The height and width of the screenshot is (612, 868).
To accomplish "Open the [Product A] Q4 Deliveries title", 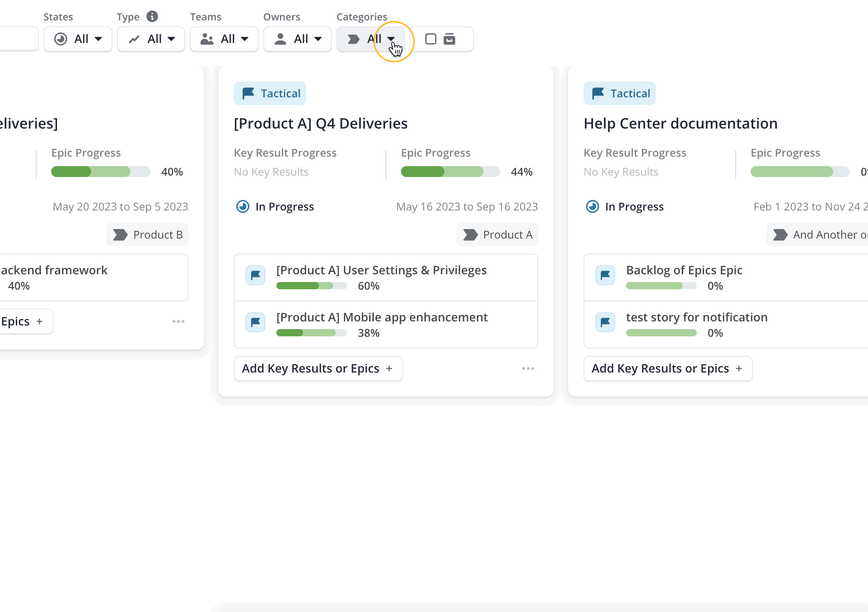I will (321, 123).
